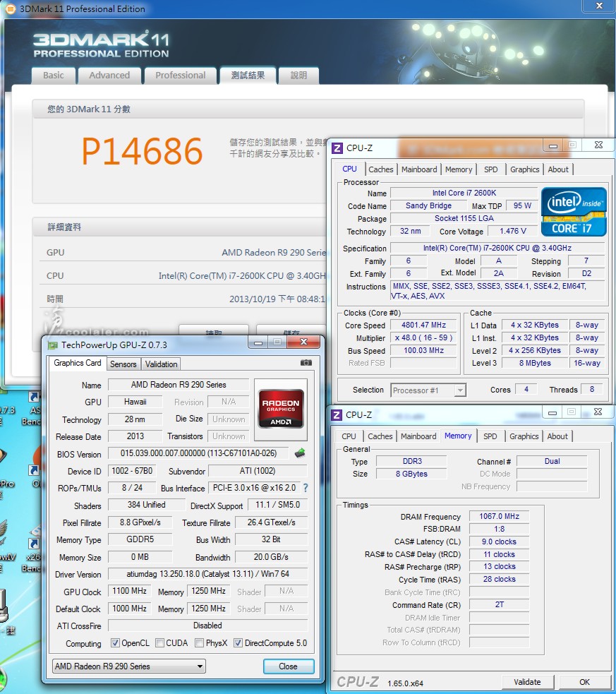Click the OK button in CPU-Z
This screenshot has height=694, width=616.
pos(585,682)
